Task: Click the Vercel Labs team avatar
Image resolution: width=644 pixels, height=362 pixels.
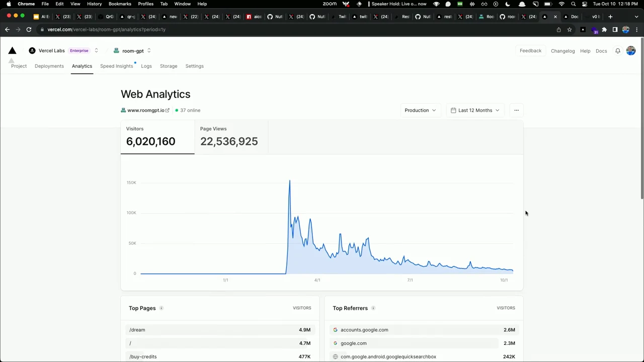Action: [32, 51]
